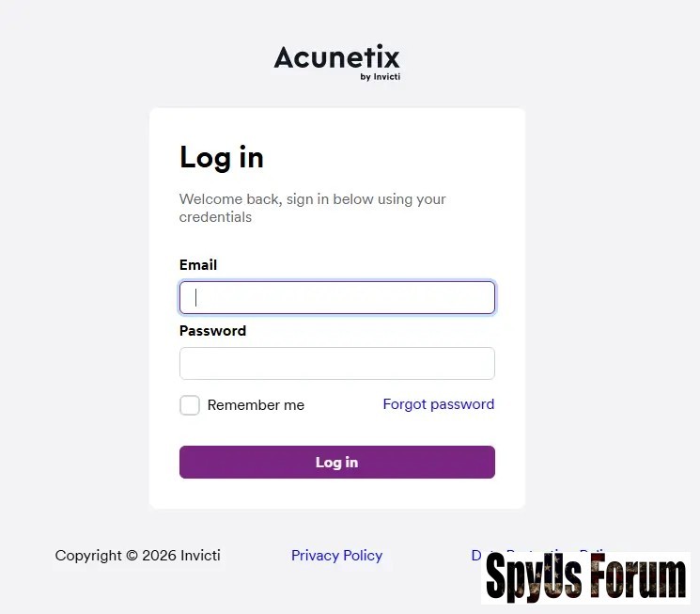Screen dimensions: 700x614
Task: Click the 'Remember me' label text
Action: pyautogui.click(x=256, y=405)
